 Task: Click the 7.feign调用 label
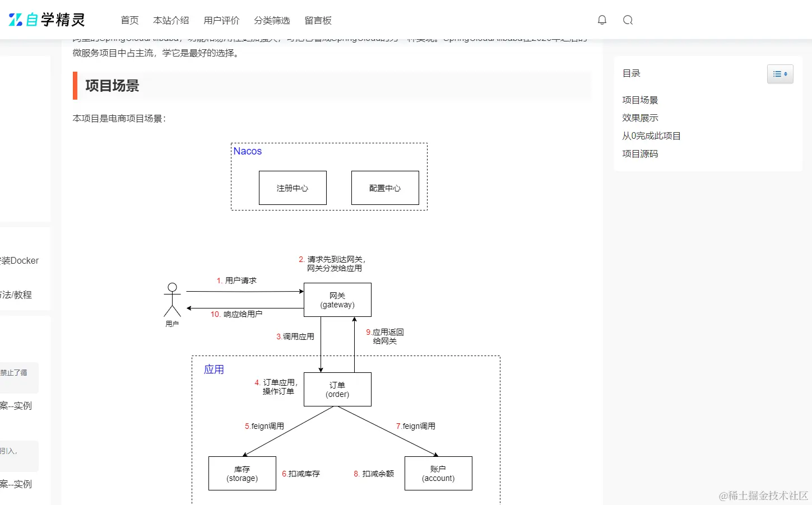coord(416,426)
